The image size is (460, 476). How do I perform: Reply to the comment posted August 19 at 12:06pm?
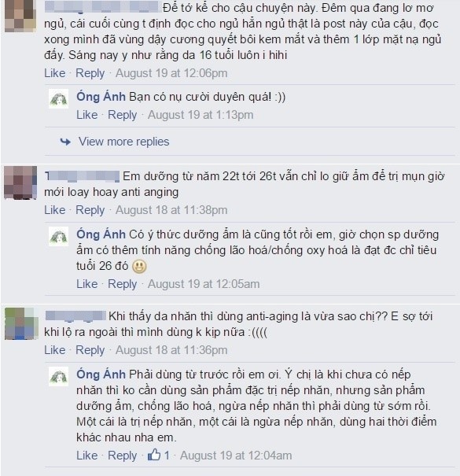[90, 73]
